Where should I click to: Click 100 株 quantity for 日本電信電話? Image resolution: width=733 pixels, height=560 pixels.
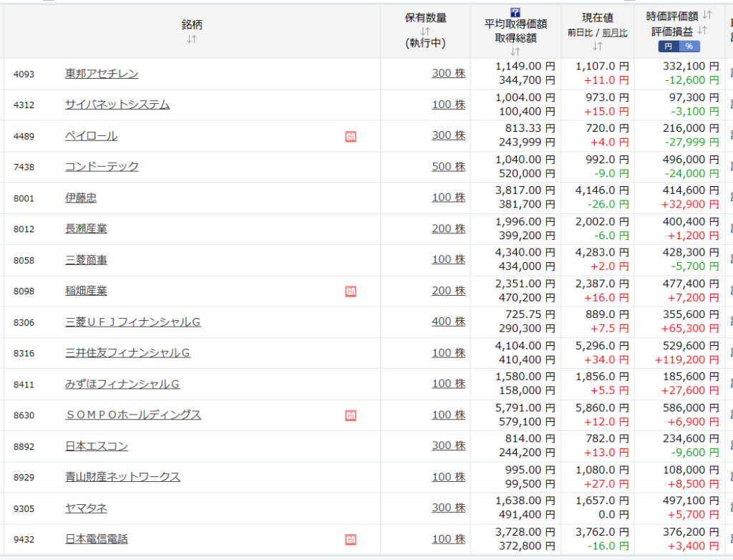pos(449,539)
